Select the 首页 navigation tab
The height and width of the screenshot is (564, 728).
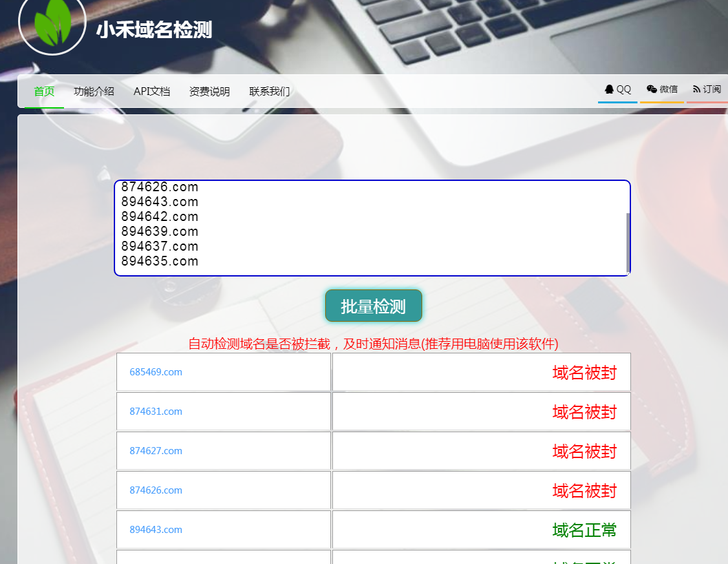[44, 91]
